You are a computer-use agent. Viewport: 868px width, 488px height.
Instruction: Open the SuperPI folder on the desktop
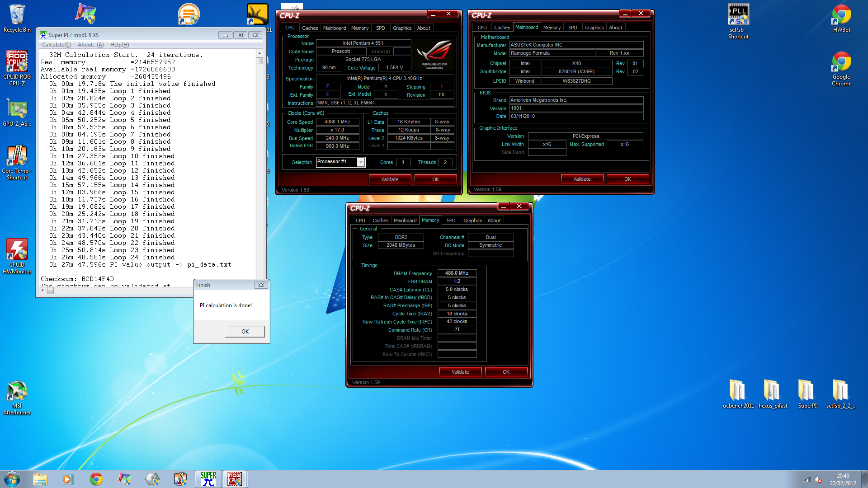point(807,394)
